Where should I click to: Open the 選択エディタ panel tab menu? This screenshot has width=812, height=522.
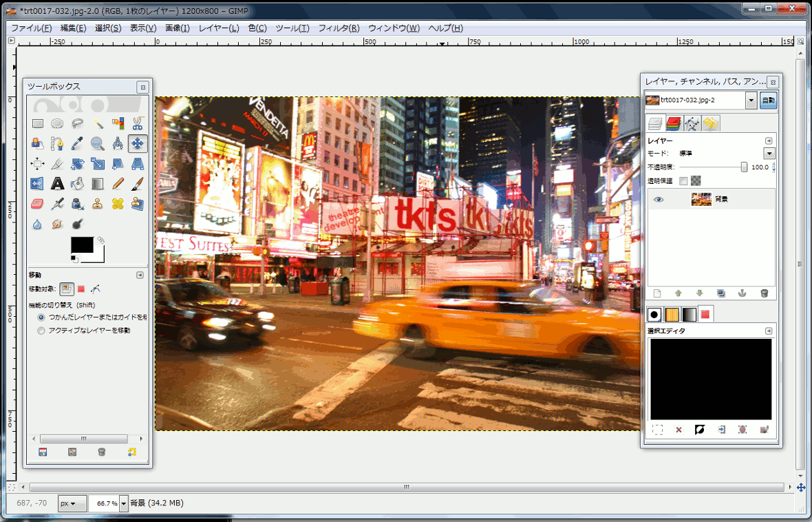click(x=769, y=331)
